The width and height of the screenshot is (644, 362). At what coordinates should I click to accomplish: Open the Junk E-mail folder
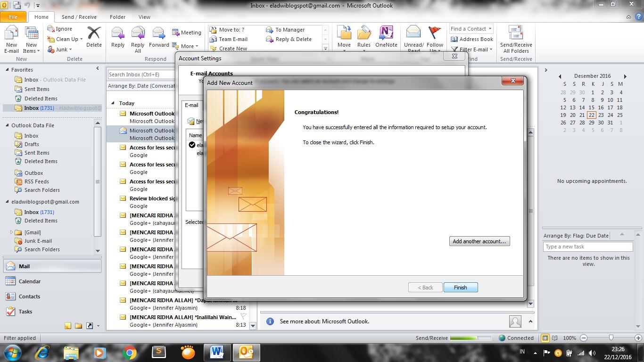click(38, 241)
